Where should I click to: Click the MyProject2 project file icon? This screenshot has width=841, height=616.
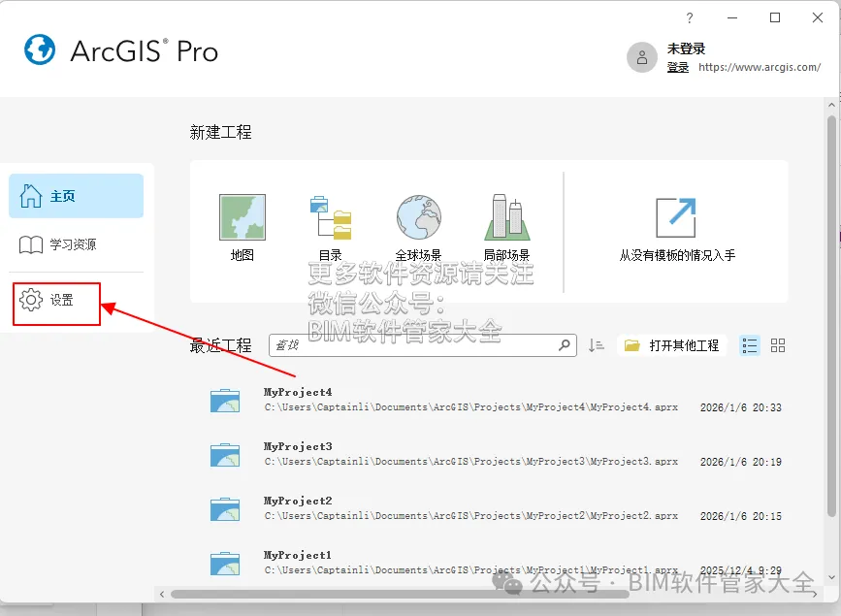pyautogui.click(x=225, y=508)
